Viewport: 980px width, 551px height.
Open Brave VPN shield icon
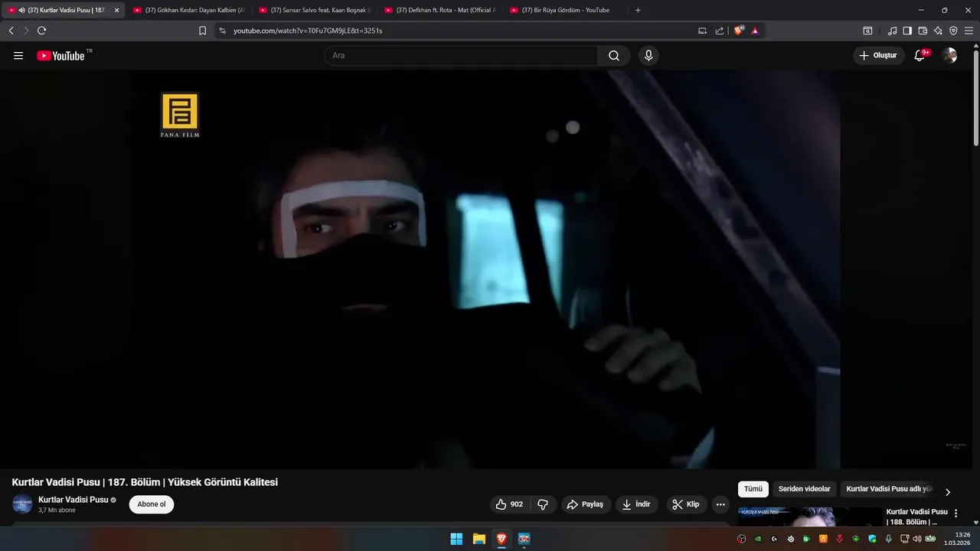pos(953,31)
